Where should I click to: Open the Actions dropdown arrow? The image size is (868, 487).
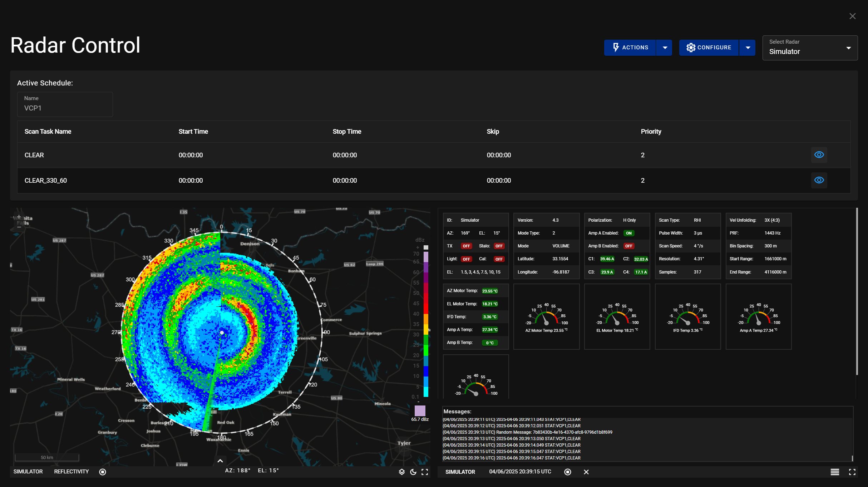pyautogui.click(x=665, y=48)
